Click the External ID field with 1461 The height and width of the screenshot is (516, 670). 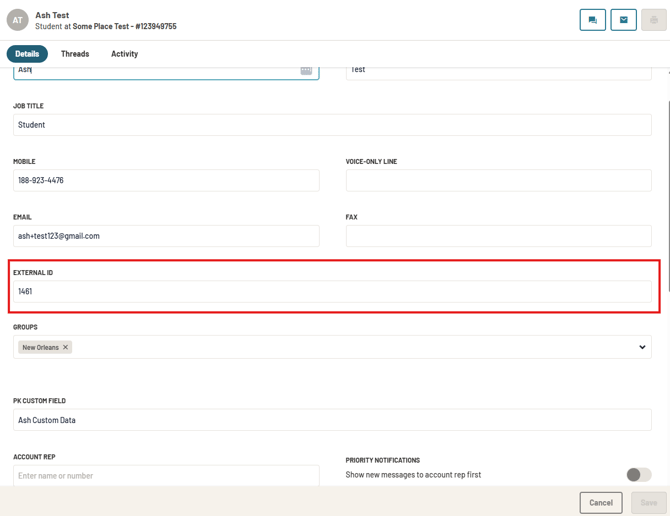click(x=332, y=291)
